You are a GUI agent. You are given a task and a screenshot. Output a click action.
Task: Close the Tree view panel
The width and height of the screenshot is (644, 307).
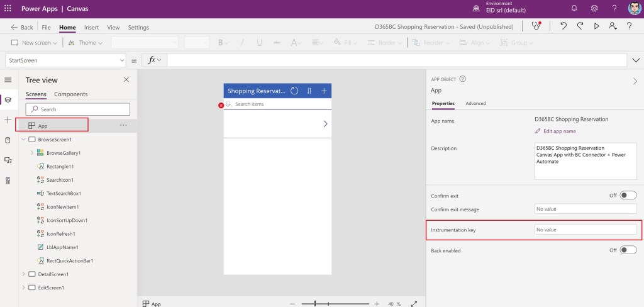(126, 80)
